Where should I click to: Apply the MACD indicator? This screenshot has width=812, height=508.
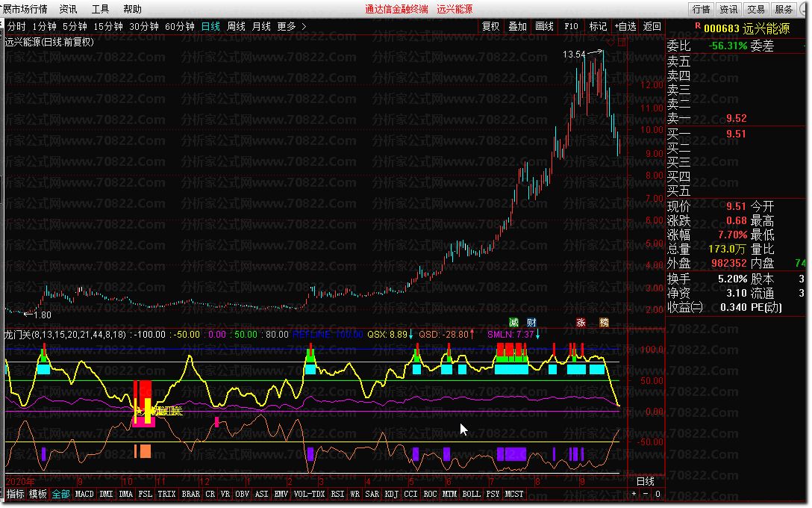[84, 494]
